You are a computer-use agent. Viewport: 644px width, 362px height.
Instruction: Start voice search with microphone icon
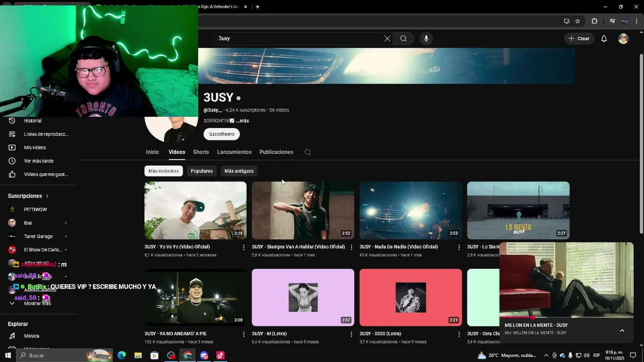coord(426,39)
